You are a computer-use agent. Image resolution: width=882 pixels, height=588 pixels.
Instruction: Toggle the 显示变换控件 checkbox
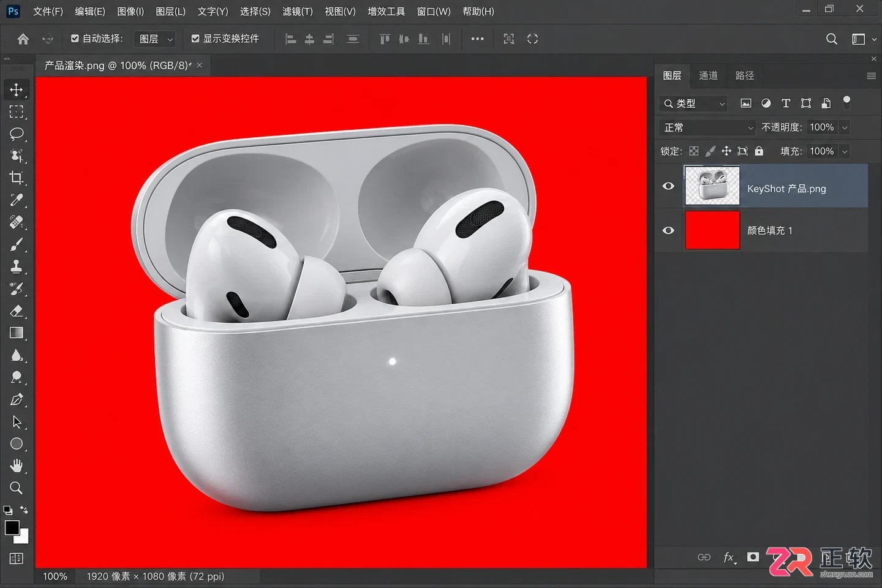click(195, 39)
